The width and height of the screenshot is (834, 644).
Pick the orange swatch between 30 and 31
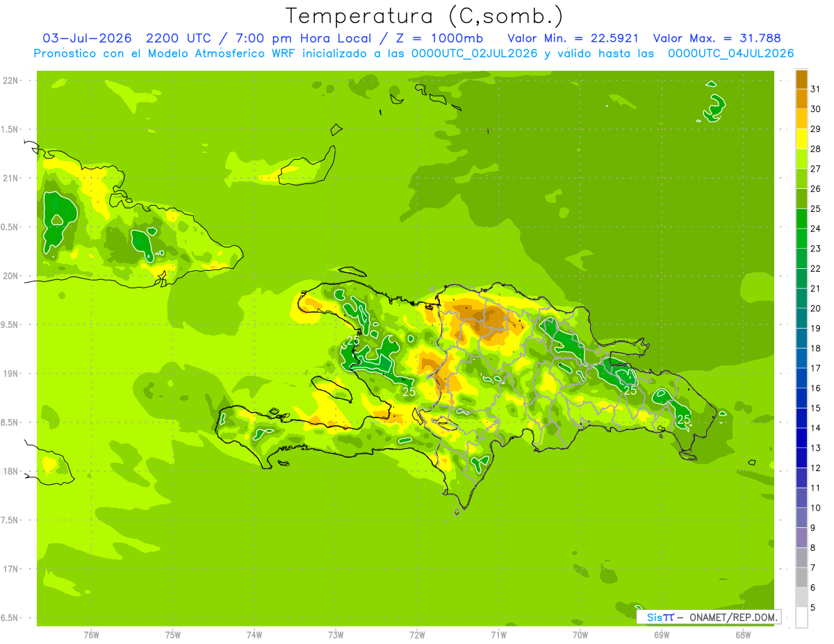coord(801,99)
